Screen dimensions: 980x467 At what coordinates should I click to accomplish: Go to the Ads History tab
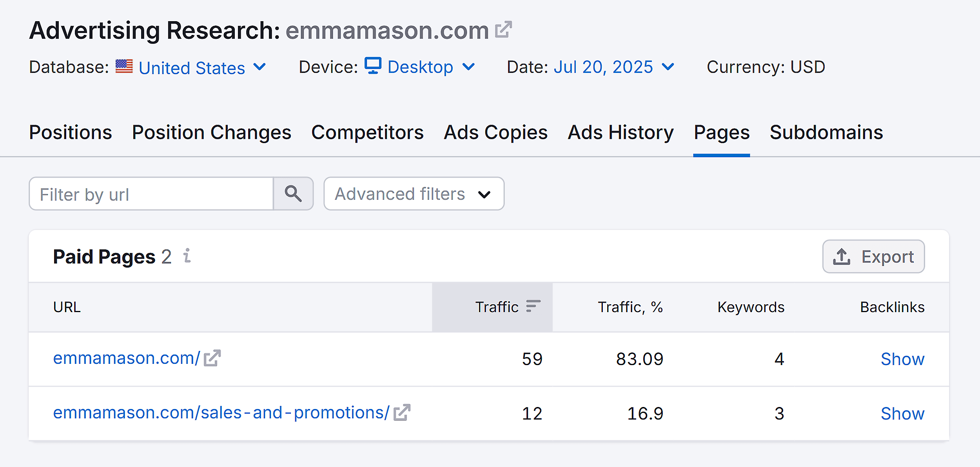[621, 133]
